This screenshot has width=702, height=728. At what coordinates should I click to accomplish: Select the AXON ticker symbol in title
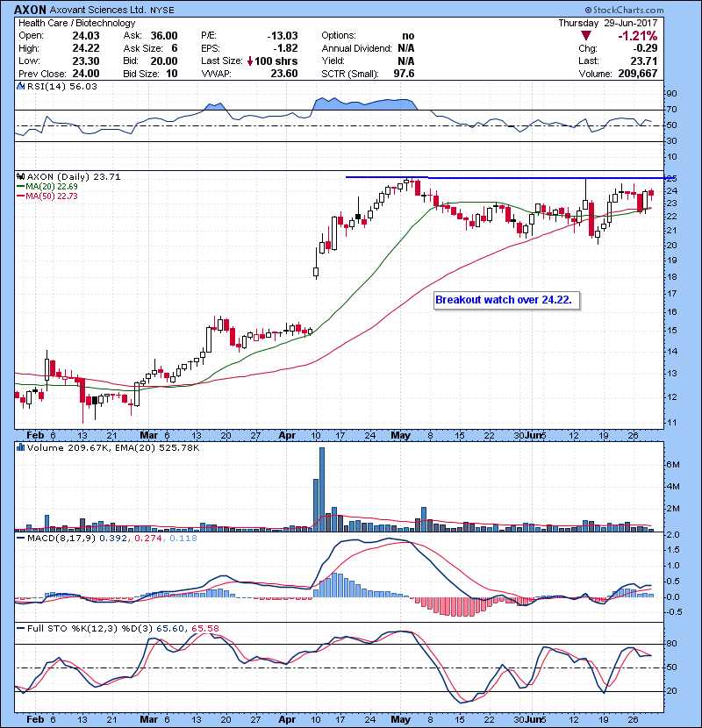(x=30, y=10)
